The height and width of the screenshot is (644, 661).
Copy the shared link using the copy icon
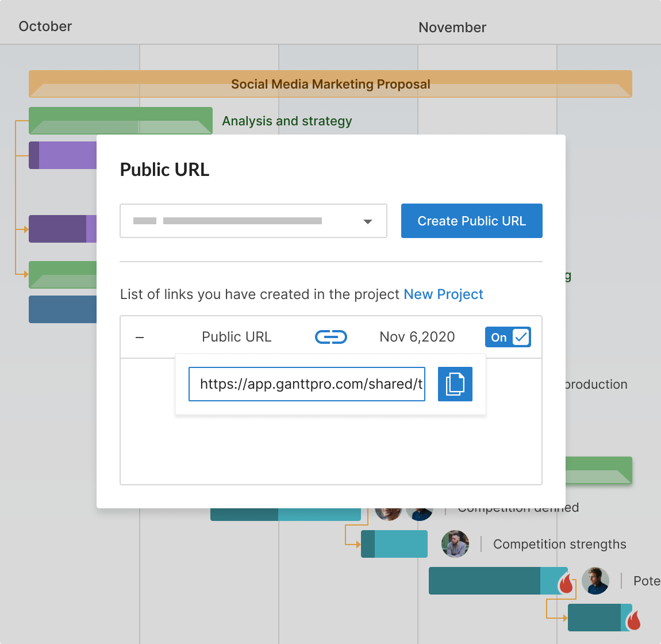[x=455, y=384]
